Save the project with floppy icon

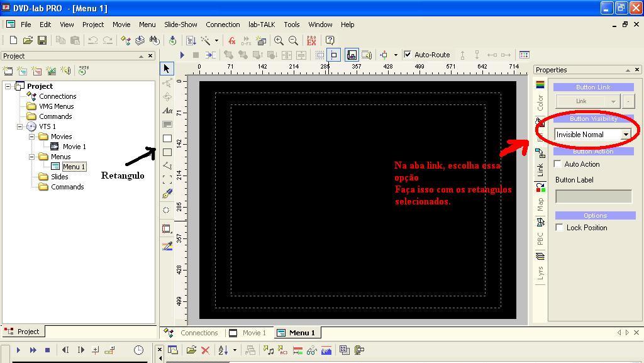click(x=42, y=40)
